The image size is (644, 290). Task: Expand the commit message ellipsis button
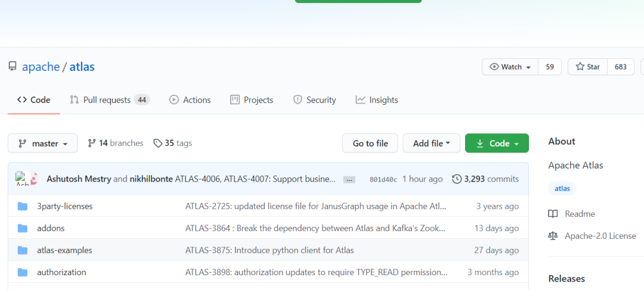click(x=349, y=180)
